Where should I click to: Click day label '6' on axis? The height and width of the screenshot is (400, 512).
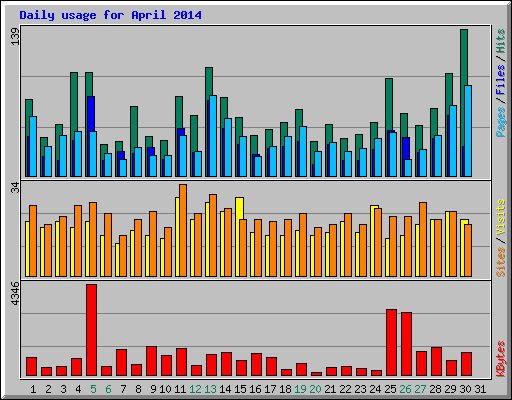pyautogui.click(x=108, y=389)
